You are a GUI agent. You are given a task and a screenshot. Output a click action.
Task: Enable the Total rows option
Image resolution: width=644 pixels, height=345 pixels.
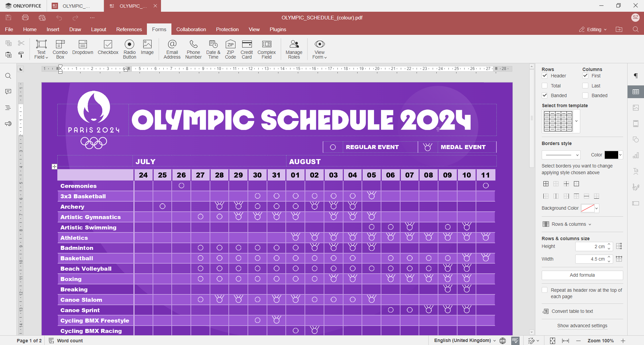[x=545, y=85]
